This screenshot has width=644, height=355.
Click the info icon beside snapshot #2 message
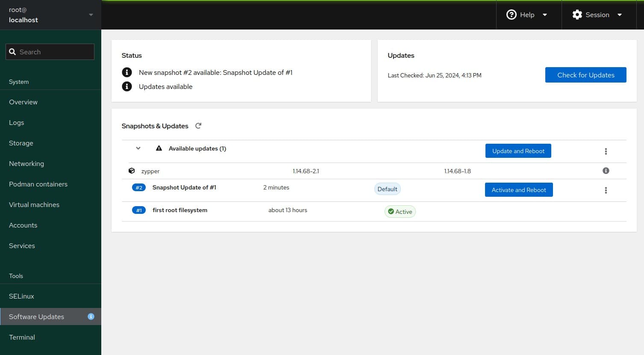(x=127, y=72)
